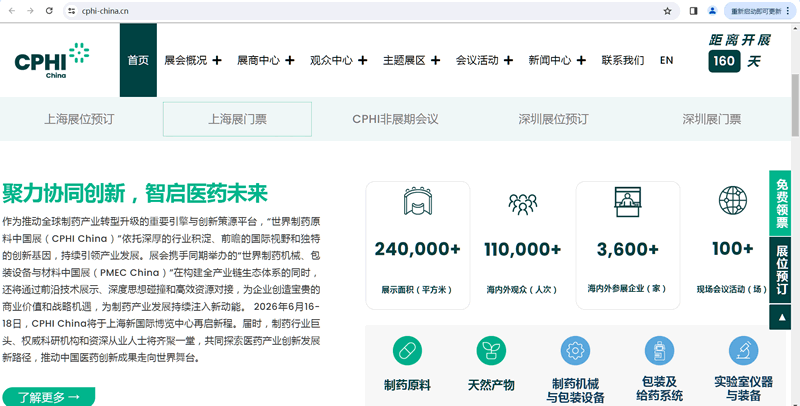Click the pharmaceutical raw materials pill icon

pyautogui.click(x=406, y=350)
